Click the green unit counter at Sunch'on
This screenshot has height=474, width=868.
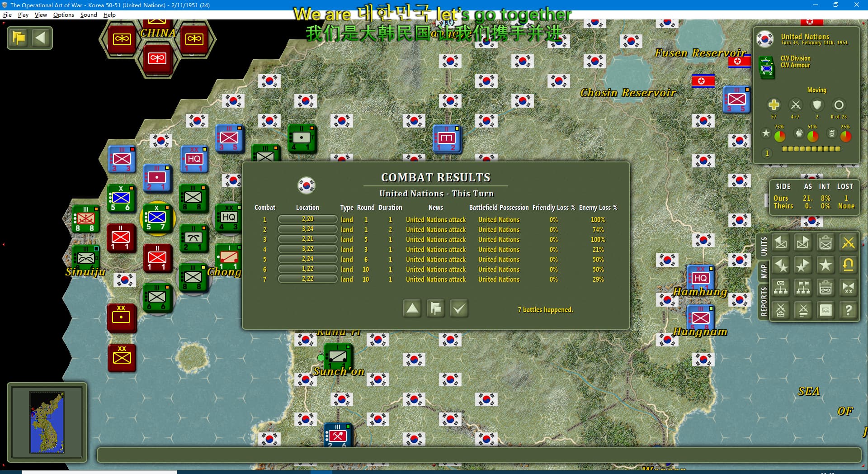[x=337, y=357]
